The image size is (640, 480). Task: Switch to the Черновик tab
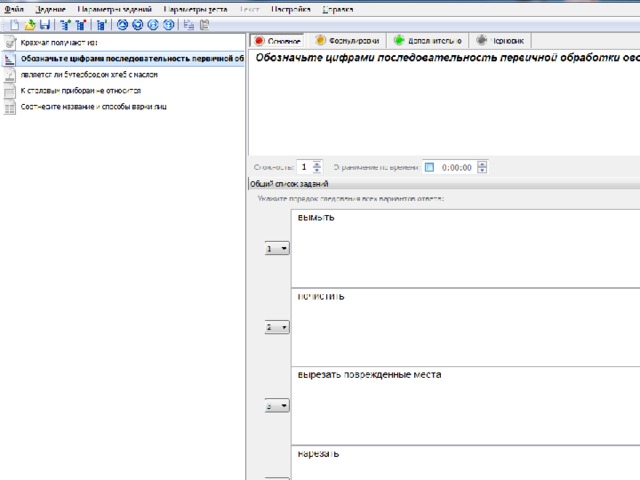500,41
